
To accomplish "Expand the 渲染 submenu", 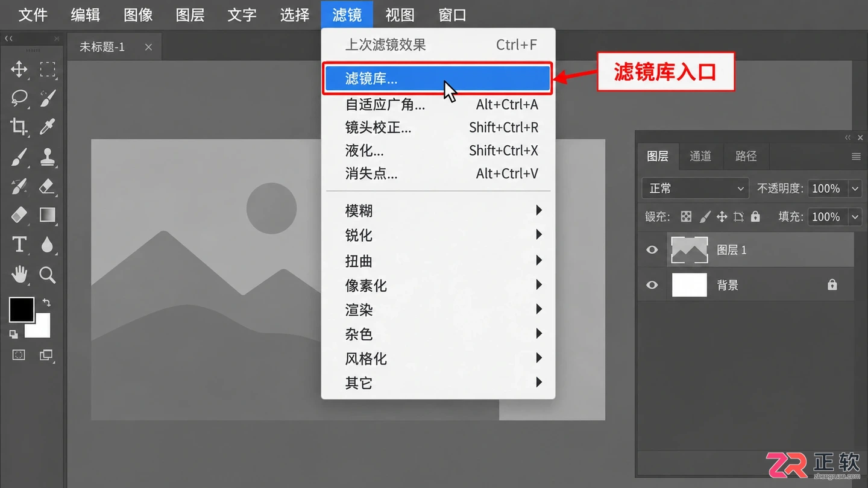I will pyautogui.click(x=438, y=310).
